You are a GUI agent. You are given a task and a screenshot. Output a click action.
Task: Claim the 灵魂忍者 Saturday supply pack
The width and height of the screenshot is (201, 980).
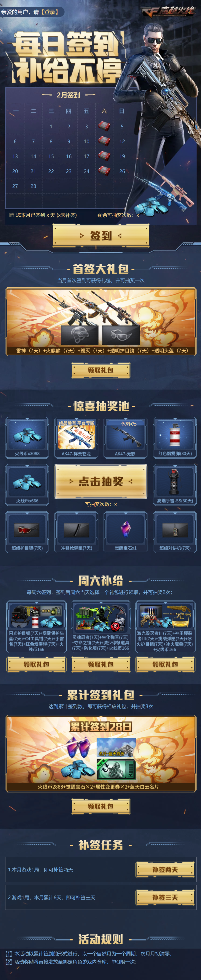click(101, 664)
